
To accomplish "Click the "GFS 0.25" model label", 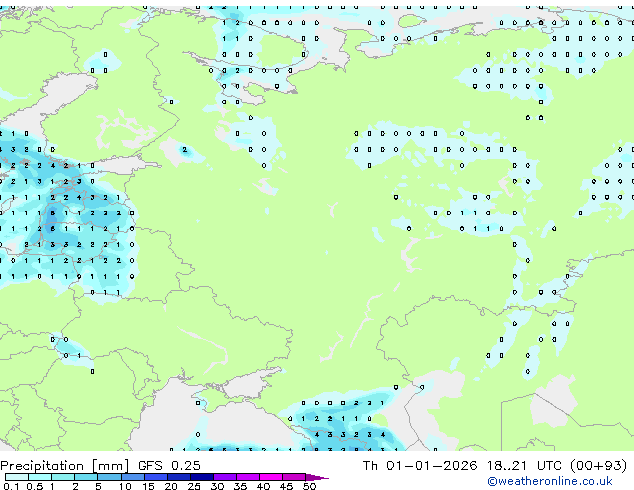I will [x=169, y=466].
